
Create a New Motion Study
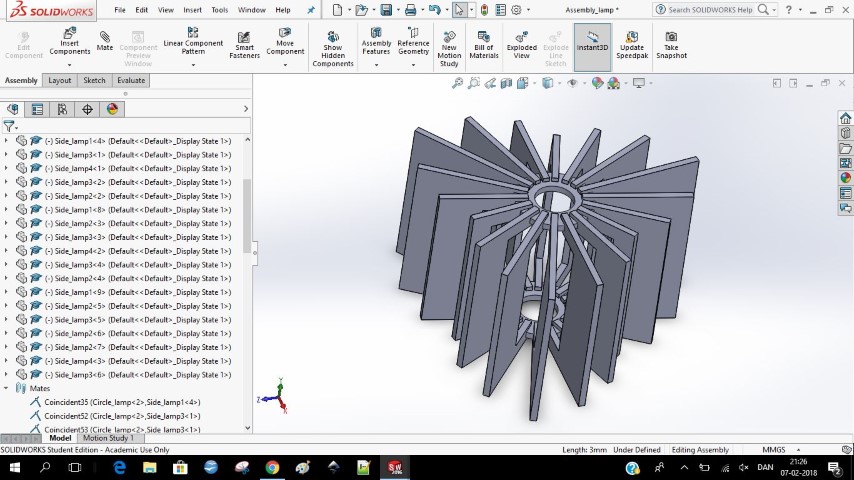point(449,49)
